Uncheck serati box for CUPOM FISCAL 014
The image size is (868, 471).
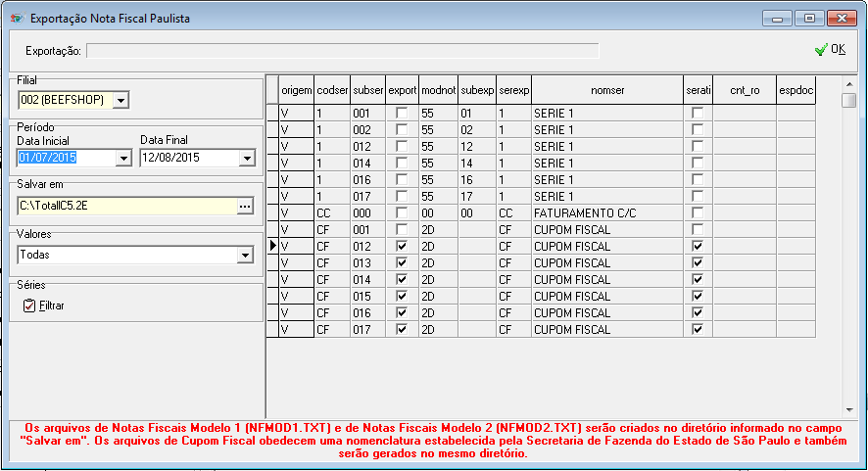[698, 279]
